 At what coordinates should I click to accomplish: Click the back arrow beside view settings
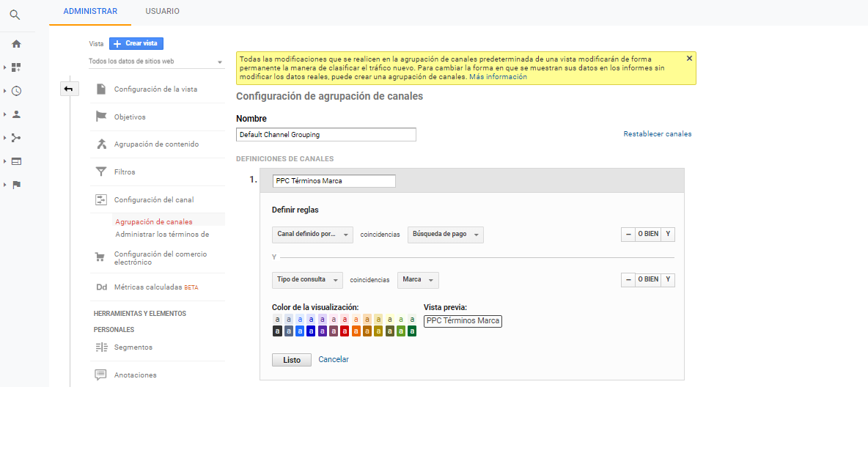point(69,89)
